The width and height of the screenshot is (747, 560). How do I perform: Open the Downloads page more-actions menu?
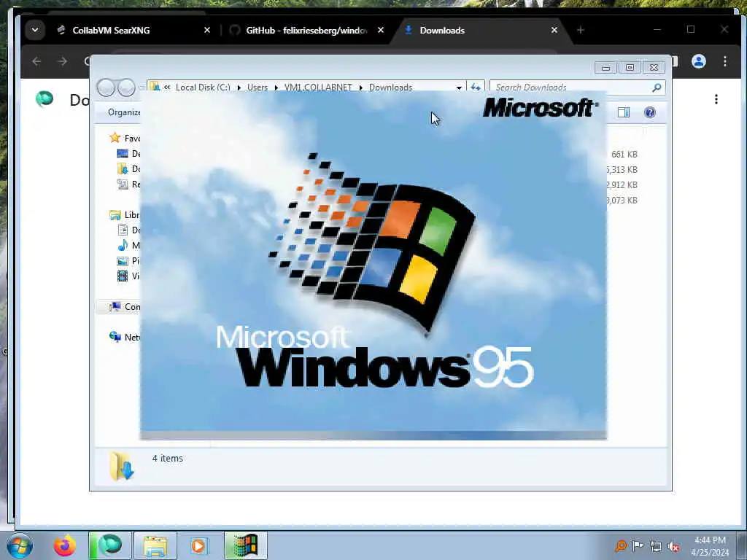(716, 99)
